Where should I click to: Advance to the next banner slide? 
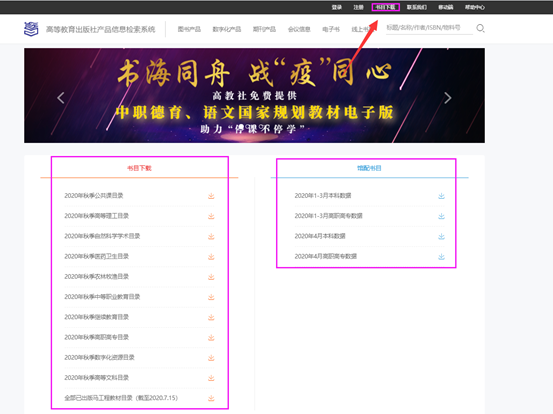448,98
